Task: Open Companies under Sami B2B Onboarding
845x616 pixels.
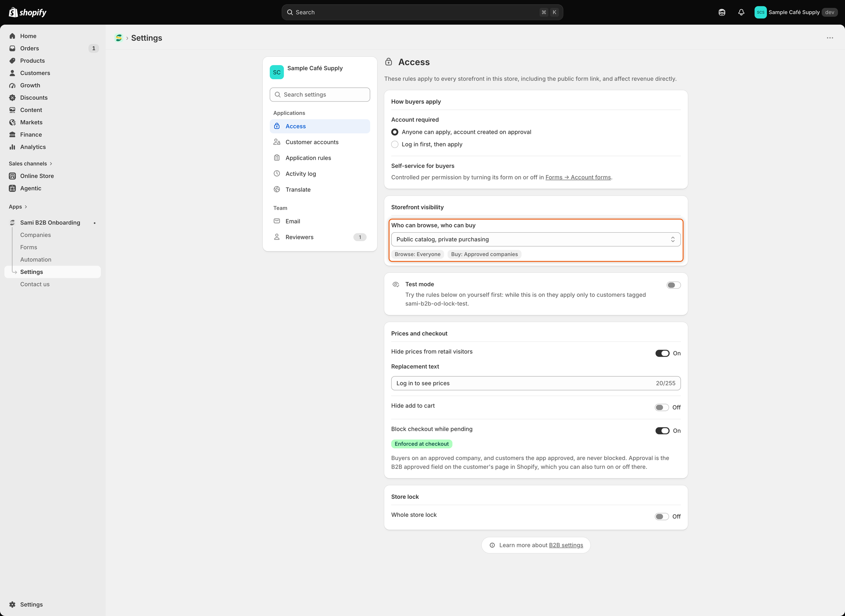Action: (36, 234)
